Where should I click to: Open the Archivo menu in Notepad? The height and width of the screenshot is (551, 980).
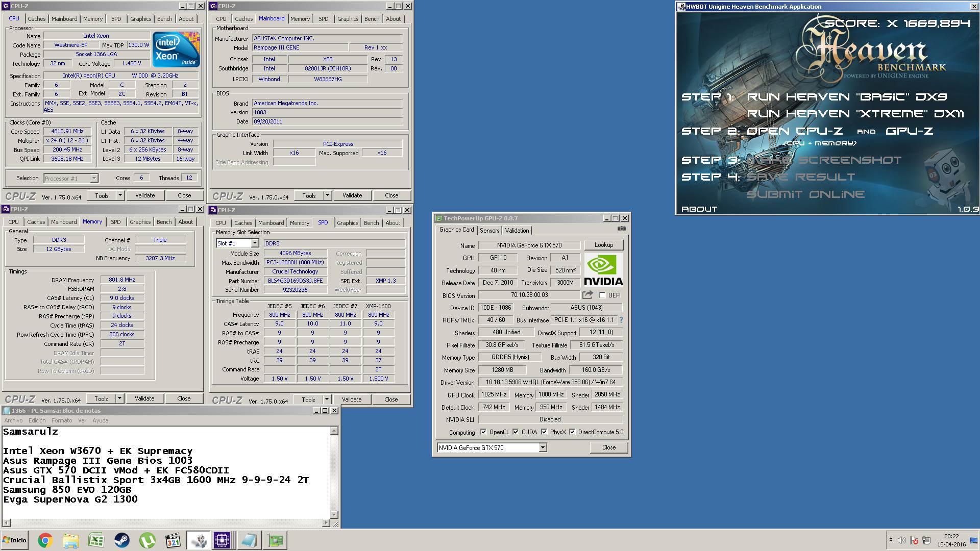click(x=13, y=420)
